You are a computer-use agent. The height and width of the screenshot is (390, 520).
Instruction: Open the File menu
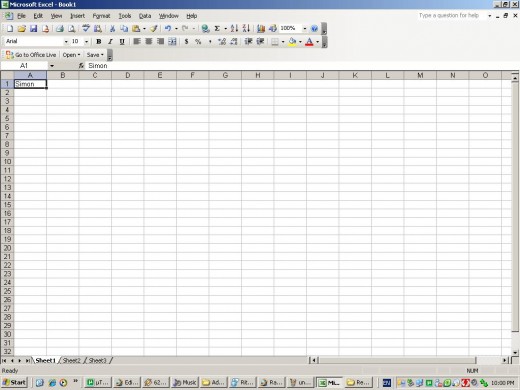point(21,16)
